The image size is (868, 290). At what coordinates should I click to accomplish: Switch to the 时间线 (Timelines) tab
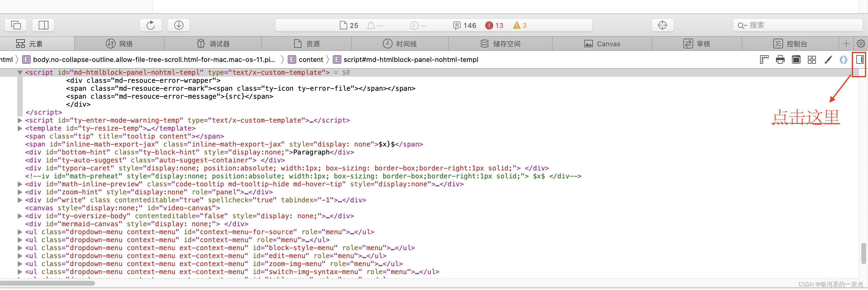(400, 44)
